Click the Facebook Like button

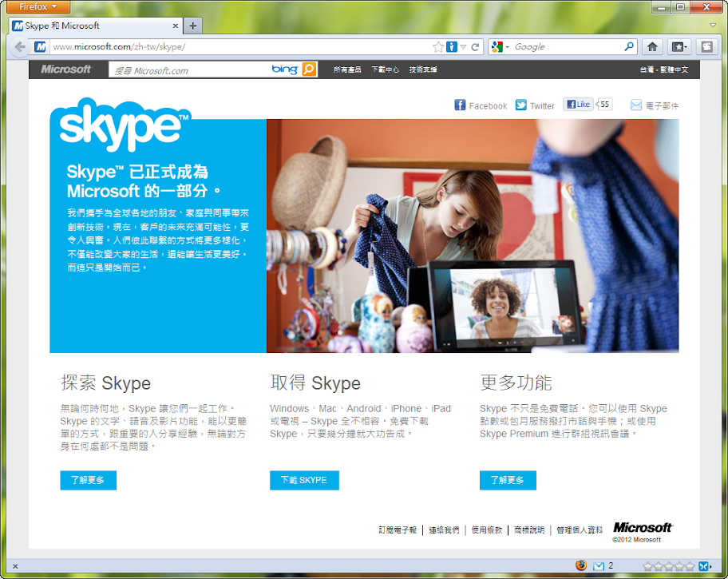pyautogui.click(x=578, y=105)
